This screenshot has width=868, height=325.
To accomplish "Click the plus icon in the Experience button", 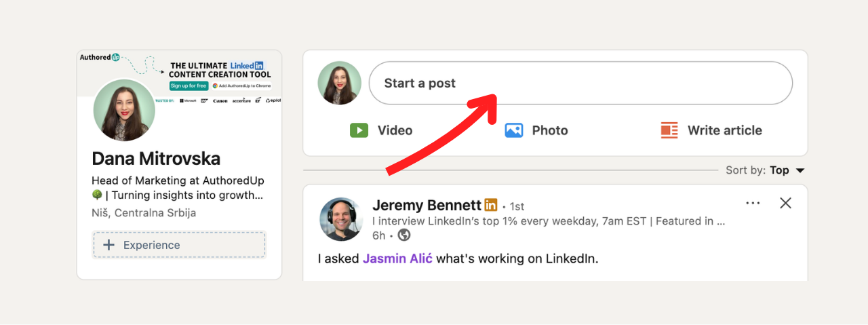I will [108, 245].
